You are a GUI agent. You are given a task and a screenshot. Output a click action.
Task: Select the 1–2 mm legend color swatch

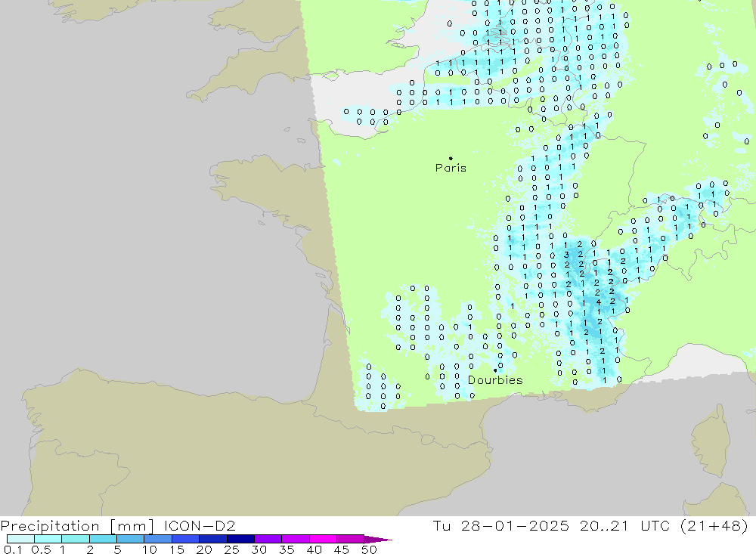[75, 539]
